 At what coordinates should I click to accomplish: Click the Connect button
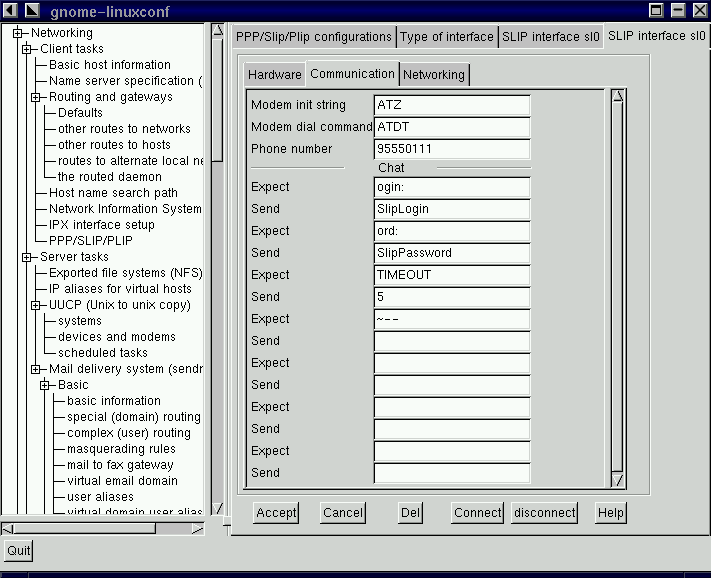tap(477, 513)
